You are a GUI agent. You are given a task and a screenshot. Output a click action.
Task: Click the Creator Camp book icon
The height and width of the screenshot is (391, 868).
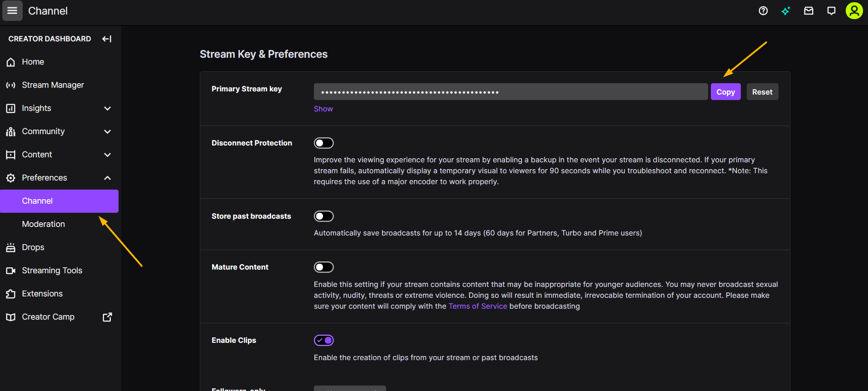click(10, 317)
